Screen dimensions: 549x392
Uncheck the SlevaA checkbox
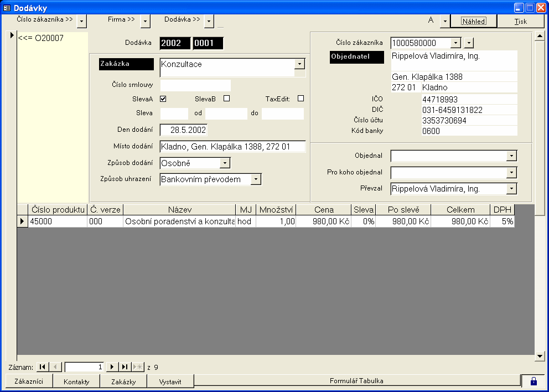point(163,99)
